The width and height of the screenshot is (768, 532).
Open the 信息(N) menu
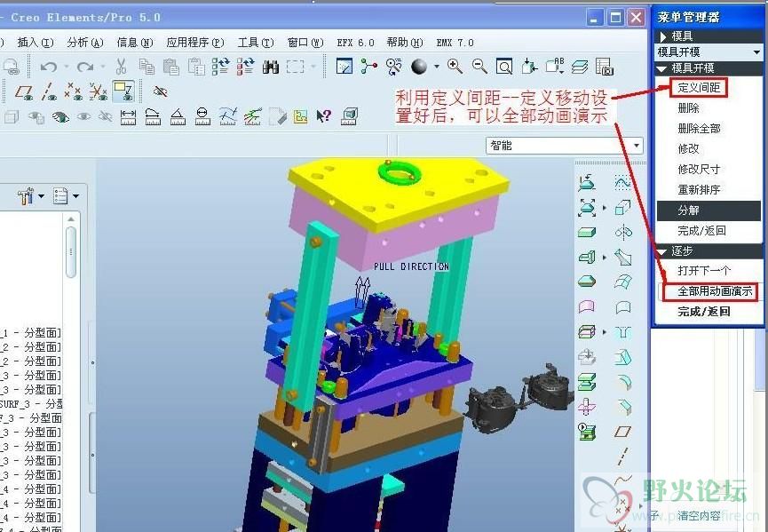tap(135, 43)
